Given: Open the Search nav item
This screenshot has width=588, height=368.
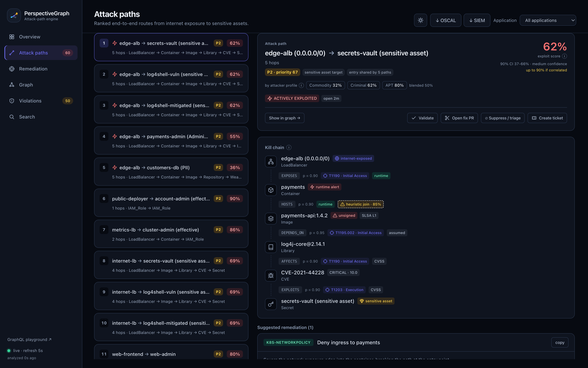Looking at the screenshot, I should (x=41, y=117).
